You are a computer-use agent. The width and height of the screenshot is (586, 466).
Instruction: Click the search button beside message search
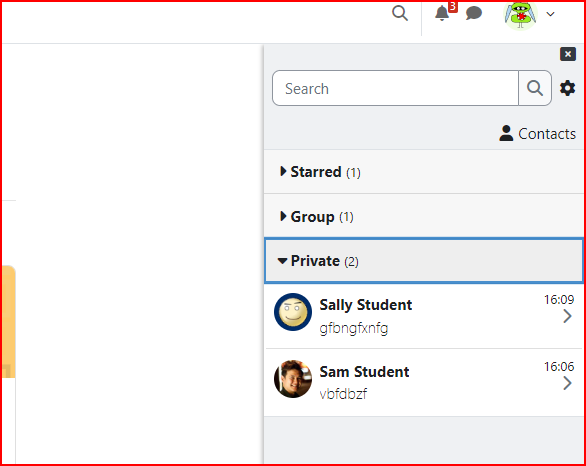tap(535, 88)
